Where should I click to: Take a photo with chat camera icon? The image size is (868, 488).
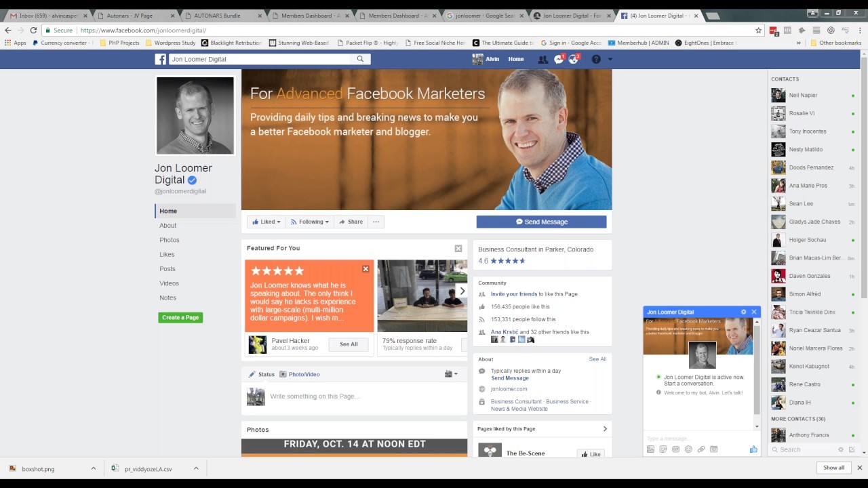pyautogui.click(x=713, y=449)
